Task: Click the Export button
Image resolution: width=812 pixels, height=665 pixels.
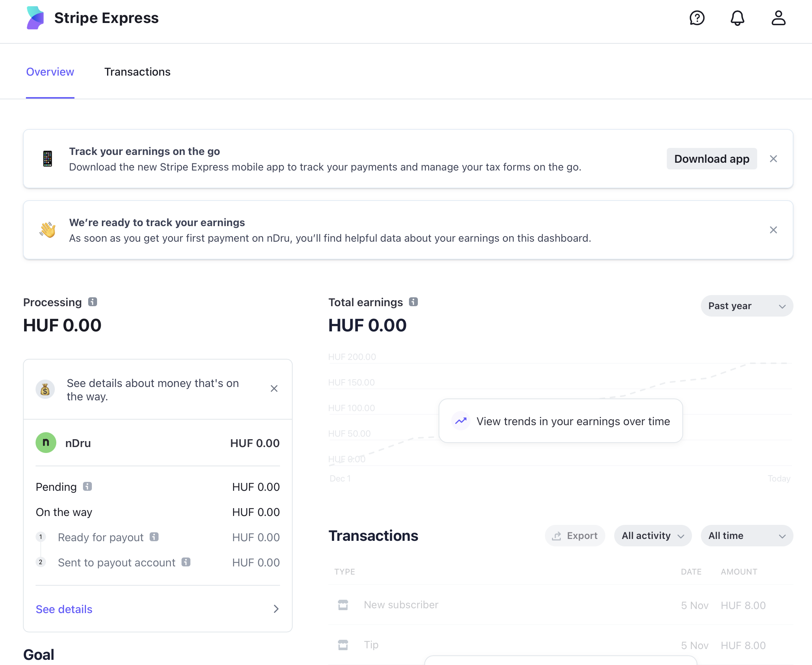Action: [x=575, y=536]
